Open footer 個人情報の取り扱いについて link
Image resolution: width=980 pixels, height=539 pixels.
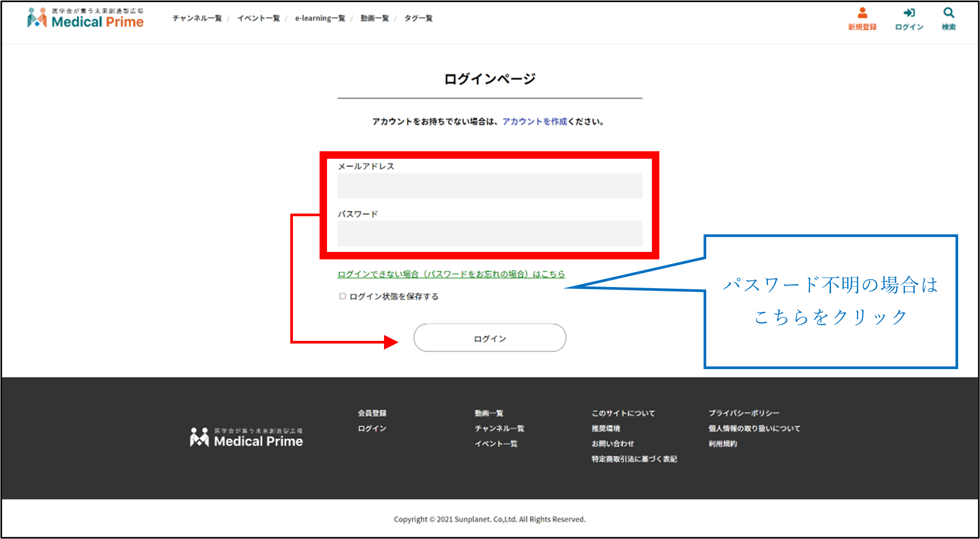point(754,428)
